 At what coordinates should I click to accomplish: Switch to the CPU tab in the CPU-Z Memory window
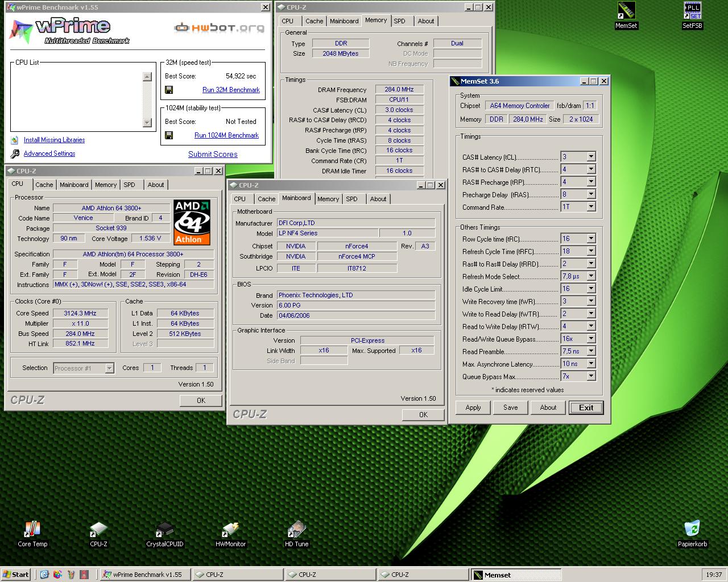[x=288, y=21]
